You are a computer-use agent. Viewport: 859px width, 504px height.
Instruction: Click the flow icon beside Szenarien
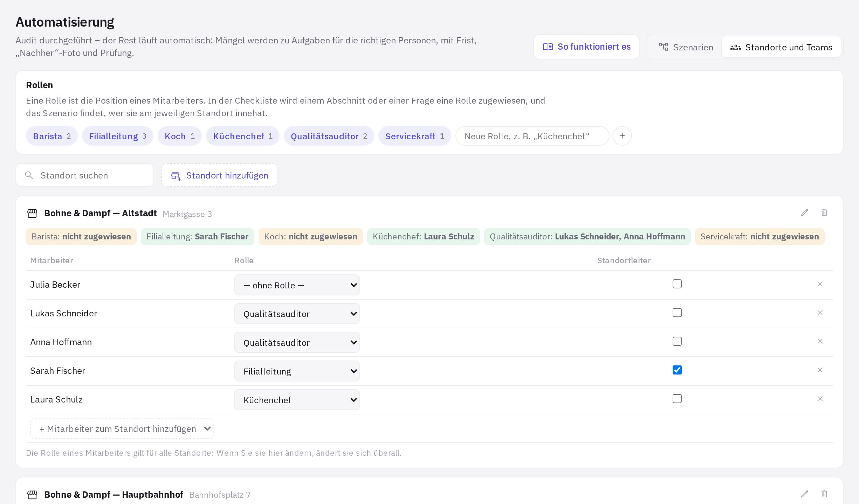point(664,47)
